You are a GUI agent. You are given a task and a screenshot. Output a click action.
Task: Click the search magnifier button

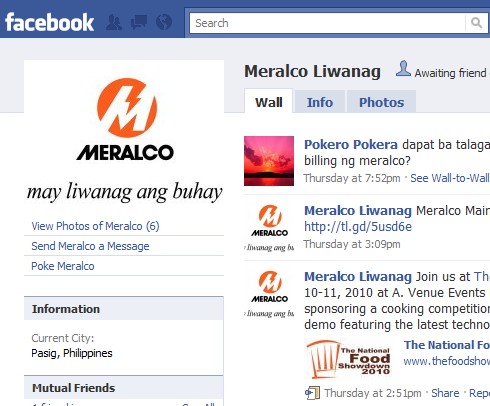476,23
